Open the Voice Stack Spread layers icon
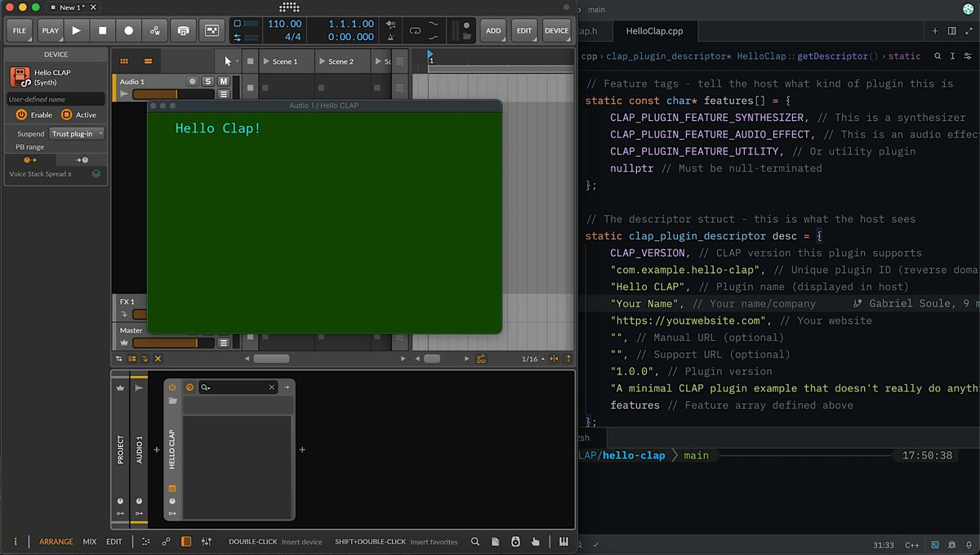The image size is (980, 555). click(x=96, y=174)
